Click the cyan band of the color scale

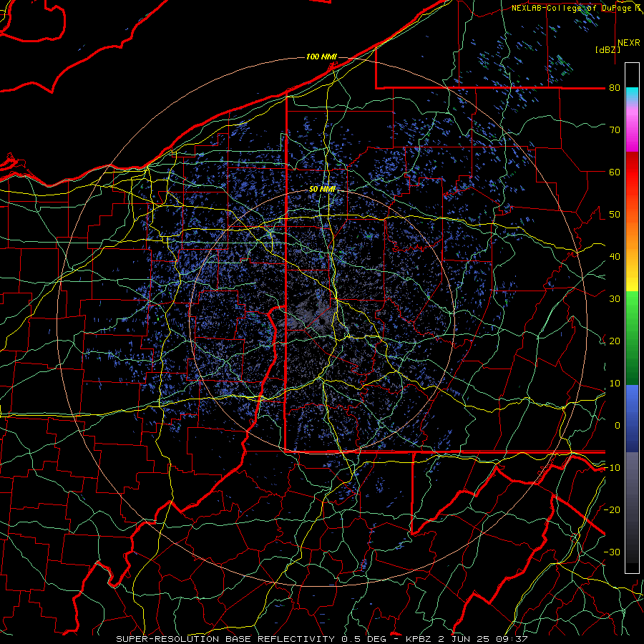click(x=632, y=94)
